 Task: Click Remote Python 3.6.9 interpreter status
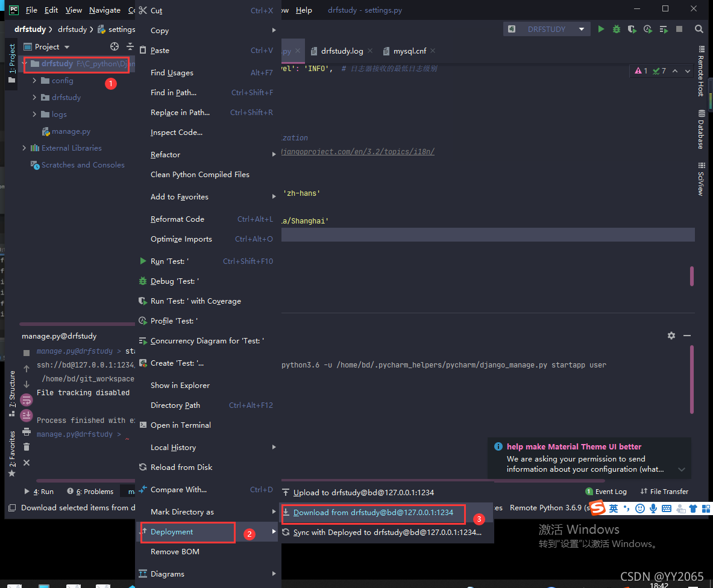coord(550,507)
